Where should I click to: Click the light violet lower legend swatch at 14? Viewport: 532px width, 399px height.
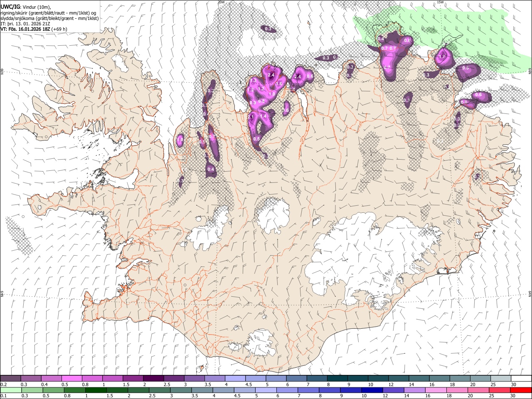(x=414, y=390)
